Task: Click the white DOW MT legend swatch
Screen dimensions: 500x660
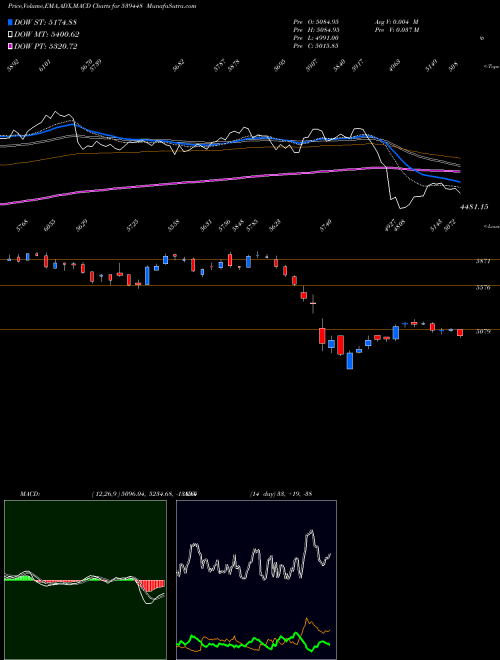Action: point(10,34)
